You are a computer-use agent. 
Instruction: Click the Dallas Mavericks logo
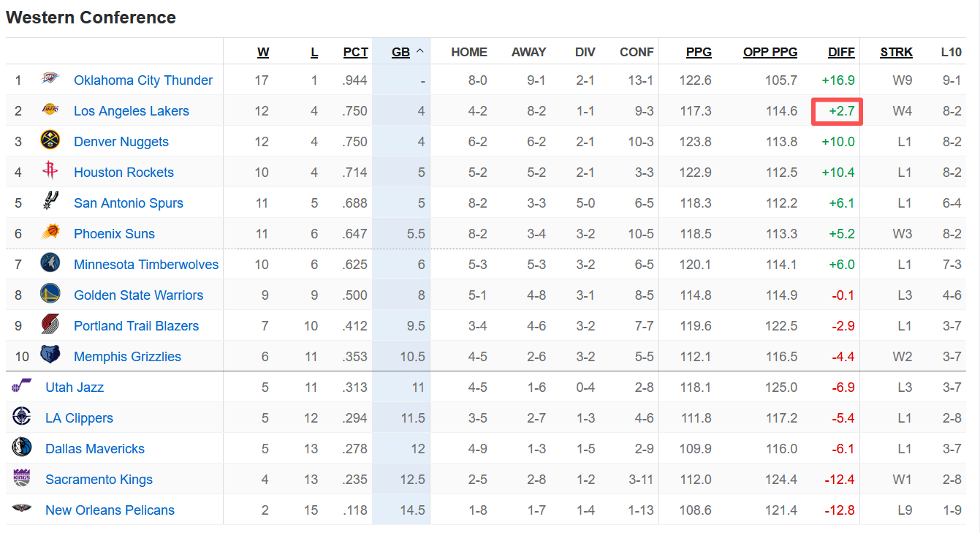[22, 448]
